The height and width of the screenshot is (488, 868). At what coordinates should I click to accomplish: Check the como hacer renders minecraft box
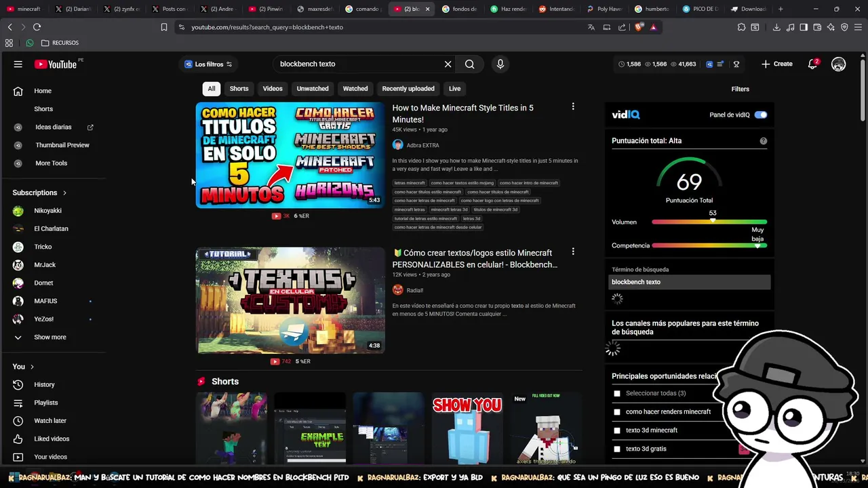[x=617, y=412]
